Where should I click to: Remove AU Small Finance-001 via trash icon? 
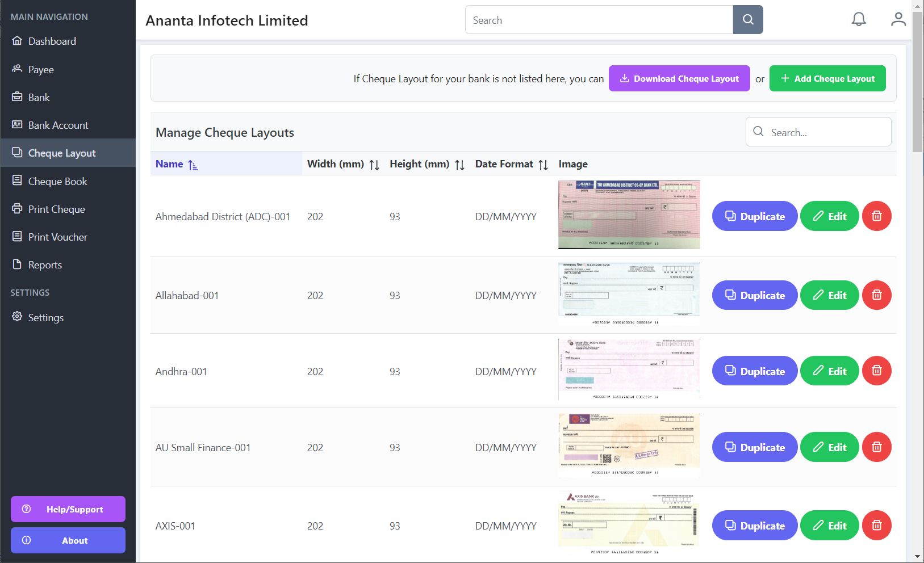[x=877, y=447]
